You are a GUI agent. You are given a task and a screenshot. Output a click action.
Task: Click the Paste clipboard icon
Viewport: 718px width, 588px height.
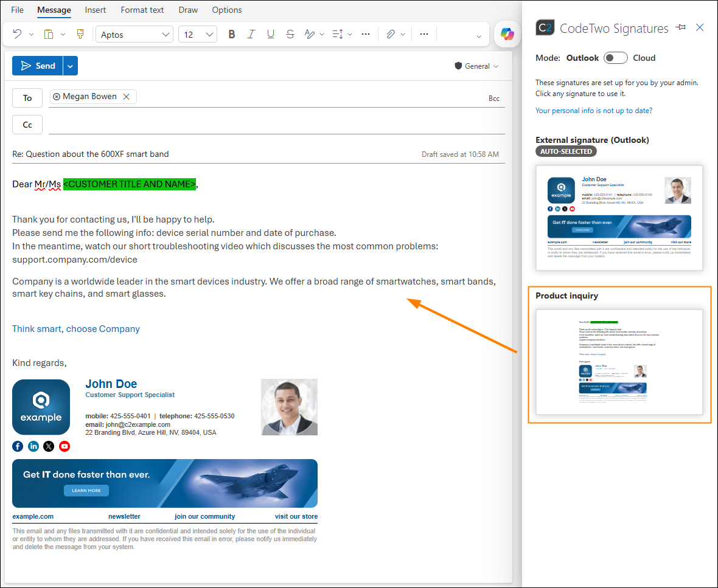(x=49, y=34)
